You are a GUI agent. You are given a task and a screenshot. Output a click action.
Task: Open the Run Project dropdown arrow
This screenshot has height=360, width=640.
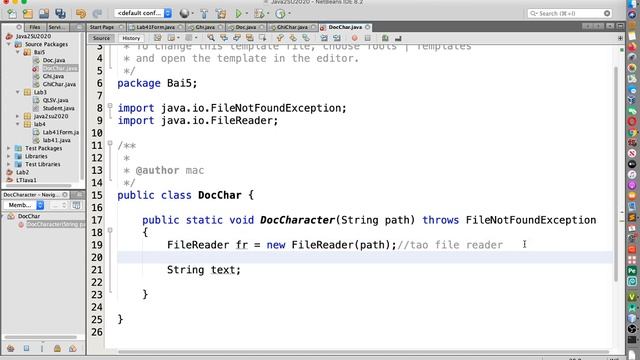pyautogui.click(x=247, y=13)
